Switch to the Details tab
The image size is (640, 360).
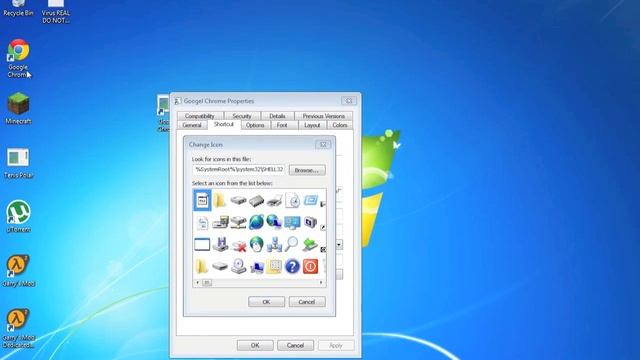click(x=277, y=116)
